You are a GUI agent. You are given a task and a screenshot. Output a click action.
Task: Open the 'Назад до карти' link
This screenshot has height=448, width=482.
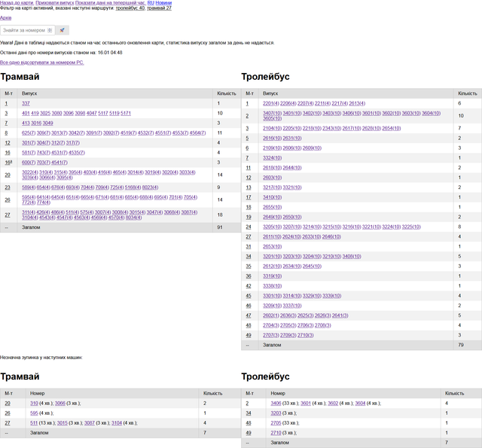pos(17,3)
